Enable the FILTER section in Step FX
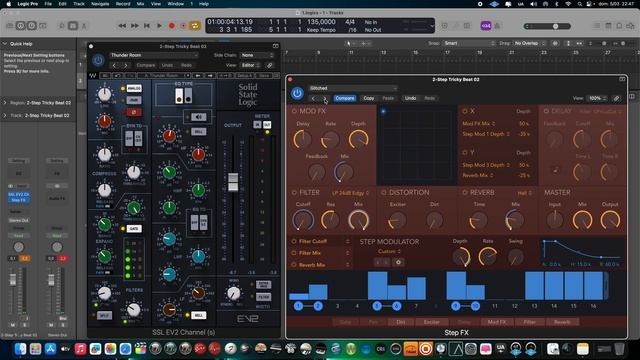 tap(294, 192)
